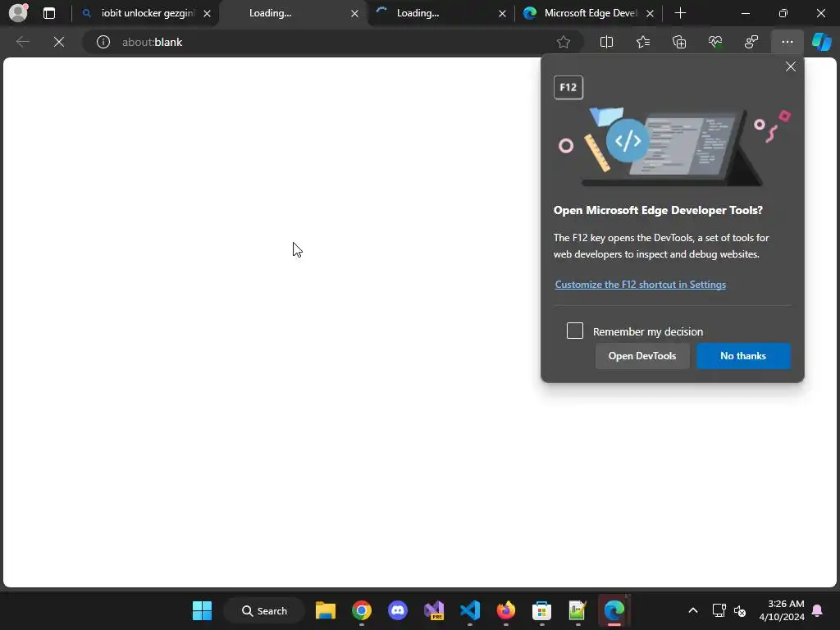Screen dimensions: 840x630
Task: Open the Copilot sidebar
Action: pos(822,42)
